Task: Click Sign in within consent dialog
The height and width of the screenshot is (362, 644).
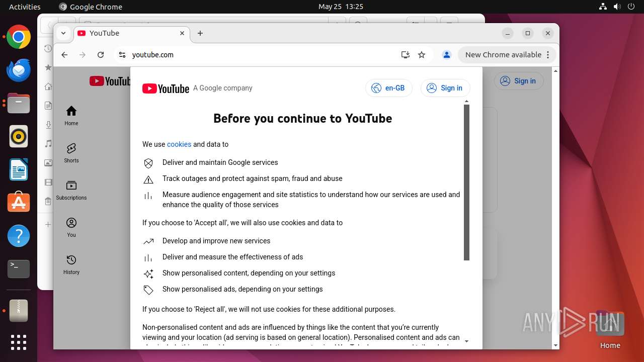Action: click(445, 88)
